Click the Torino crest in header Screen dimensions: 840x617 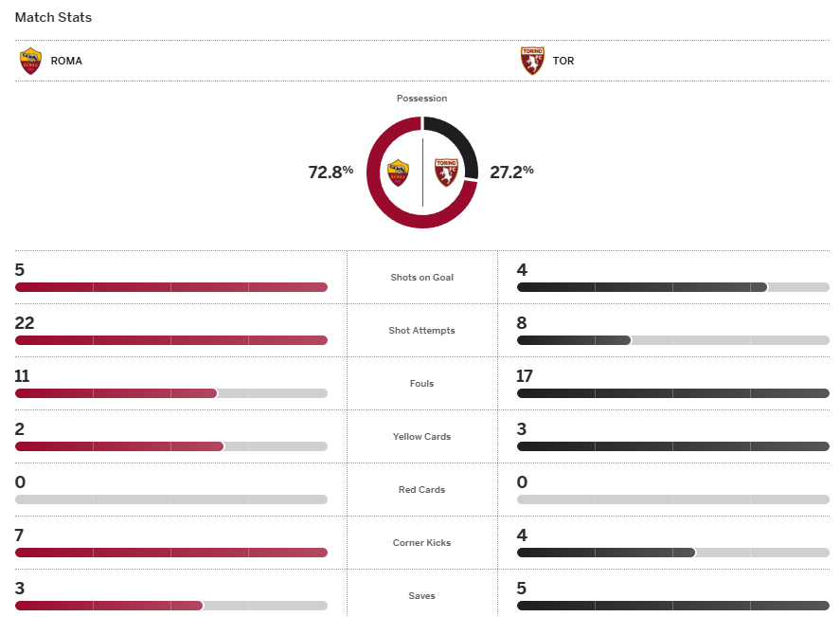[532, 61]
